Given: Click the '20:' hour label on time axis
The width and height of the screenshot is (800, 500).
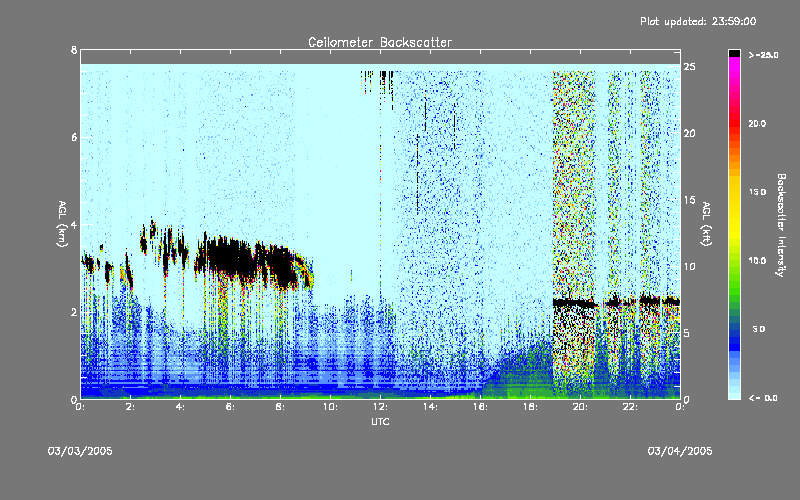Looking at the screenshot, I should pyautogui.click(x=580, y=407).
